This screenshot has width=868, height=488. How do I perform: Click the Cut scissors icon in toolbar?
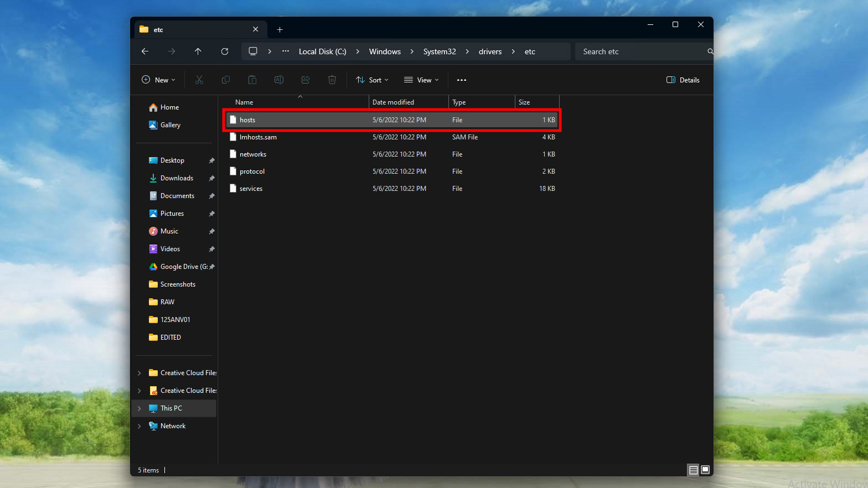[x=199, y=80]
